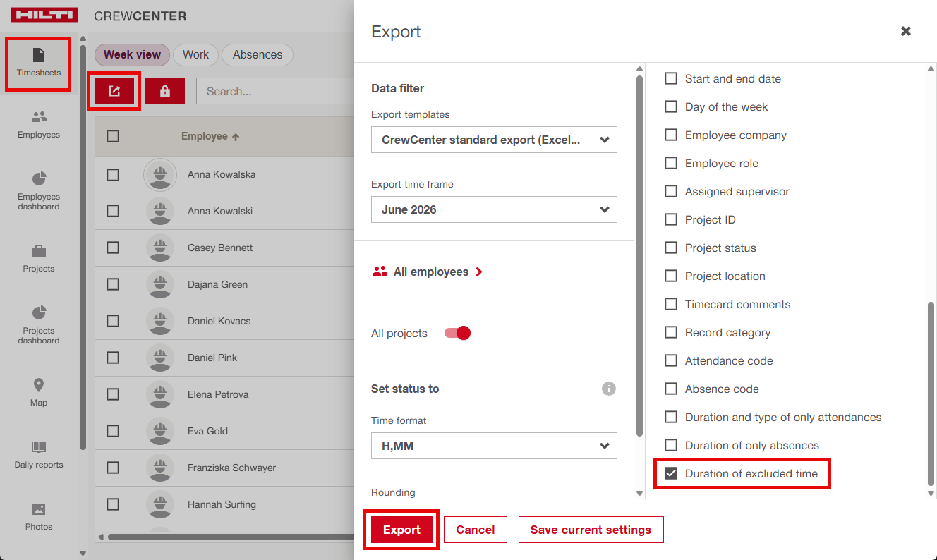937x560 pixels.
Task: Check Duration and type of only attendances
Action: tap(671, 417)
